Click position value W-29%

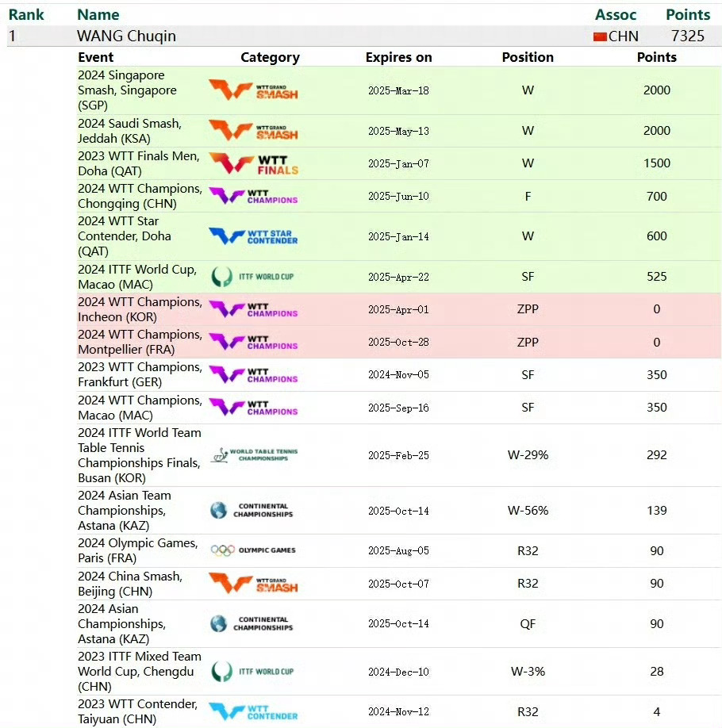(x=528, y=455)
